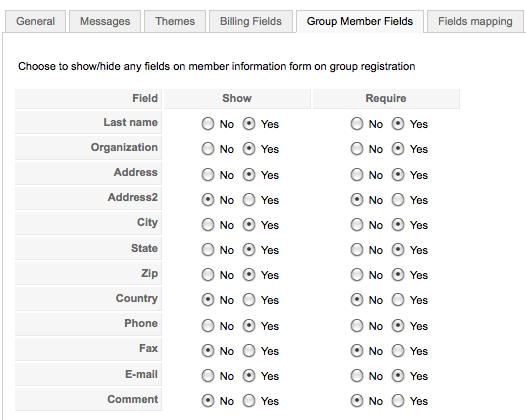Set Zip Require to No
Viewport: 526px width, 420px height.
tap(357, 275)
